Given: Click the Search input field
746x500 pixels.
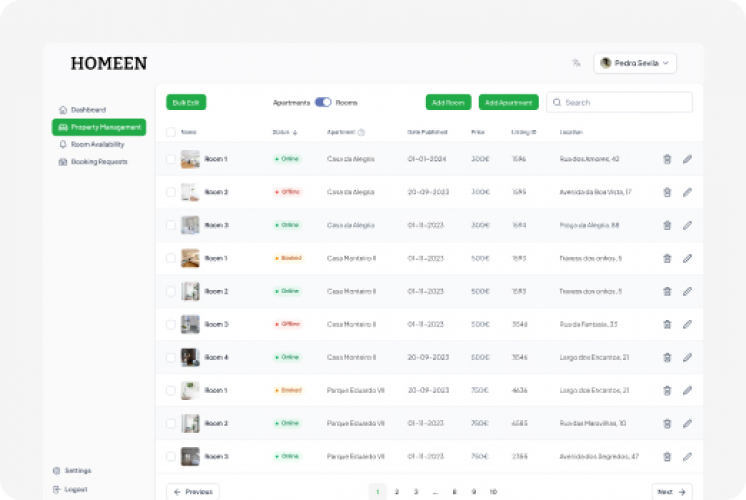Looking at the screenshot, I should (619, 102).
